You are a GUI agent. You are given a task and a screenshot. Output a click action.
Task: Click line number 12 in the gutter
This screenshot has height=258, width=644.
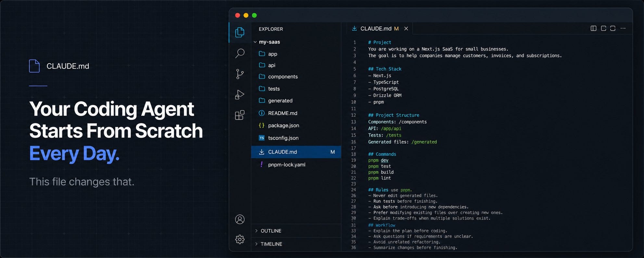tap(353, 115)
